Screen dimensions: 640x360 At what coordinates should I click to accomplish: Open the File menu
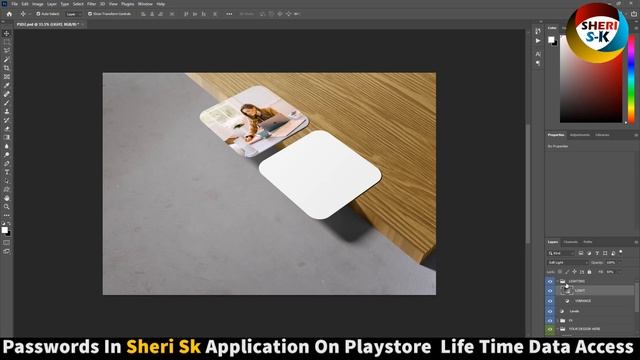pos(14,4)
